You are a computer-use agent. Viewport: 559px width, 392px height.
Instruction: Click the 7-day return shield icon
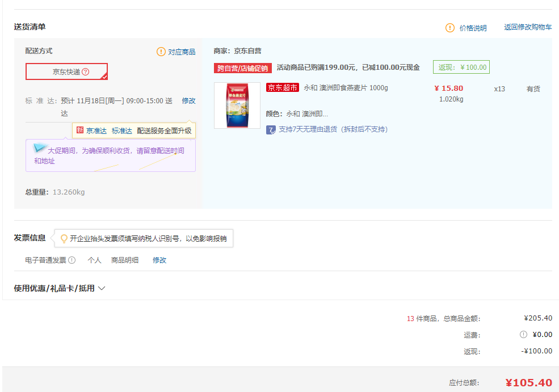pyautogui.click(x=271, y=130)
